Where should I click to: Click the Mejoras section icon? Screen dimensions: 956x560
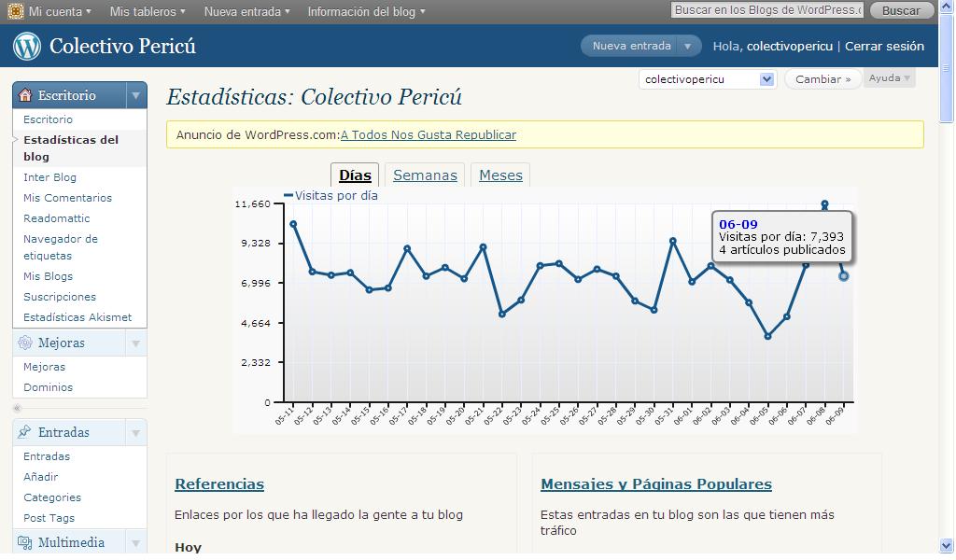pos(25,343)
